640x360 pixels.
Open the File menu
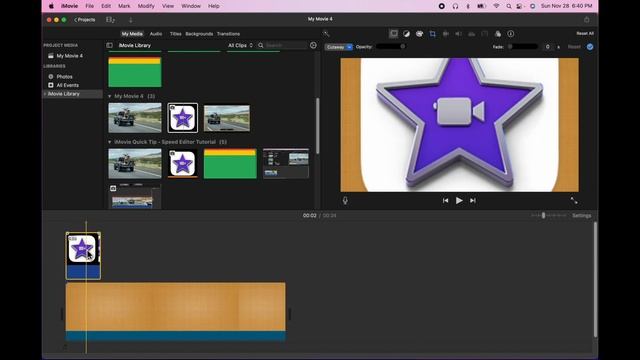point(89,6)
